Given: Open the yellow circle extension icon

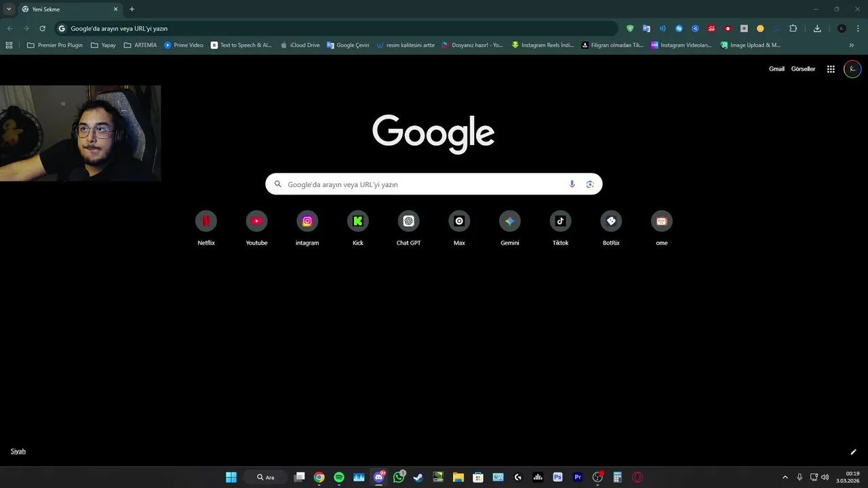Looking at the screenshot, I should [760, 28].
